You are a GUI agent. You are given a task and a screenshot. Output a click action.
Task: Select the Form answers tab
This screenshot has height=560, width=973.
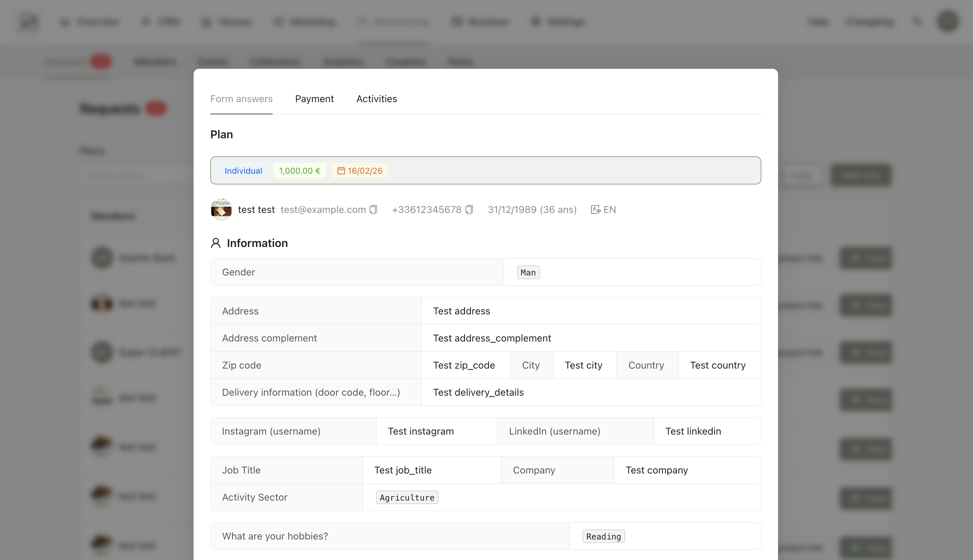point(241,99)
